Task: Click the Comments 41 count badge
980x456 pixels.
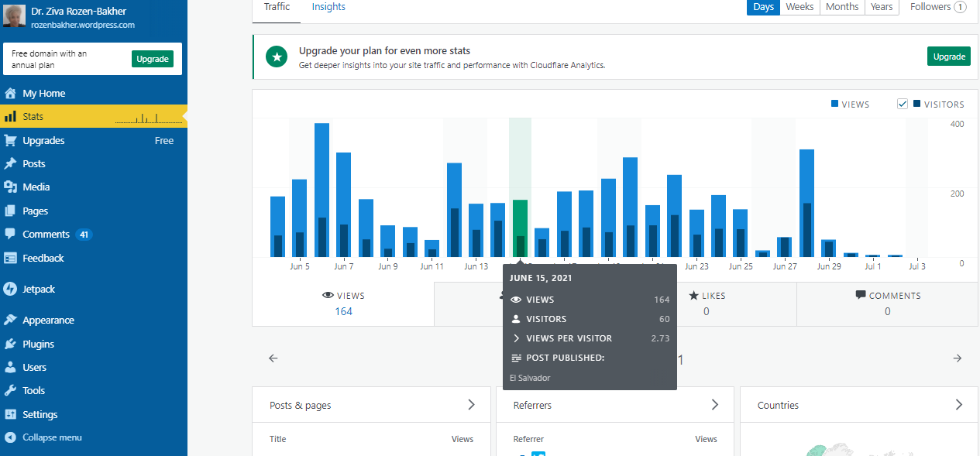Action: coord(84,235)
